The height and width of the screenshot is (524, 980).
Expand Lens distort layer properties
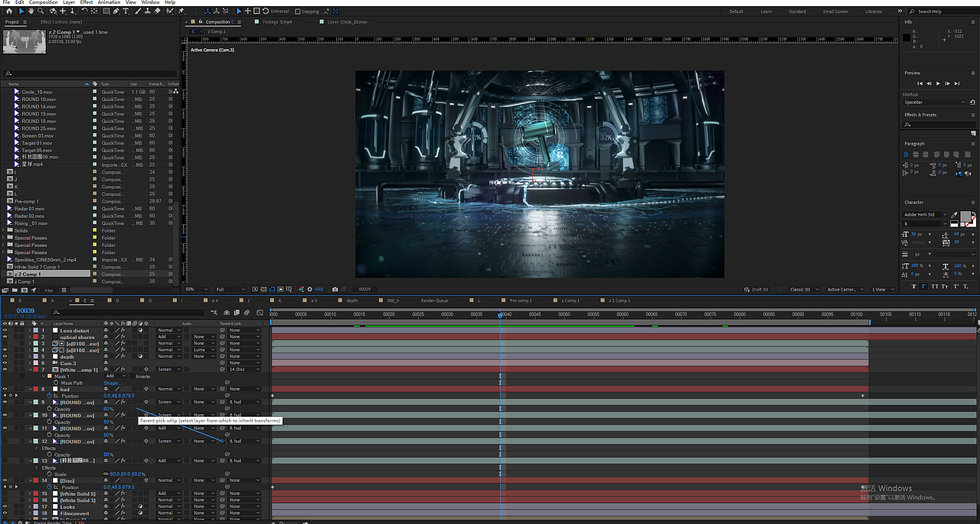[x=30, y=330]
